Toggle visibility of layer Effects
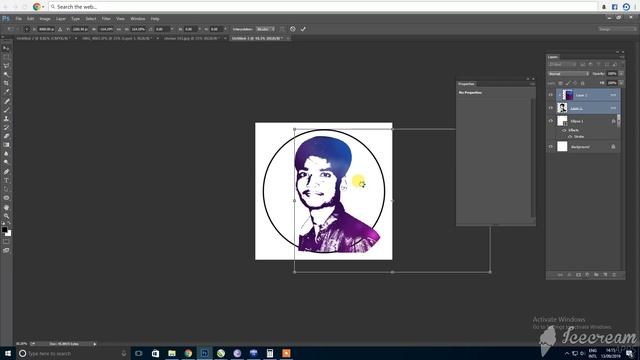 point(564,130)
